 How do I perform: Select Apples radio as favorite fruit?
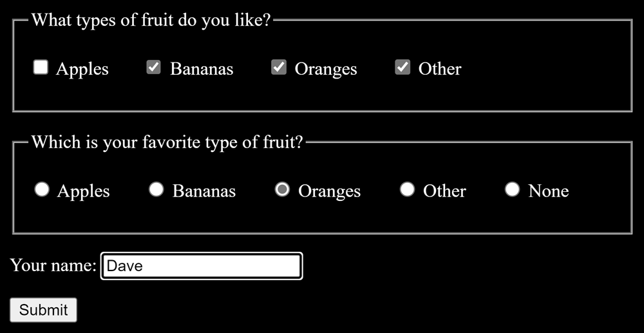coord(42,189)
